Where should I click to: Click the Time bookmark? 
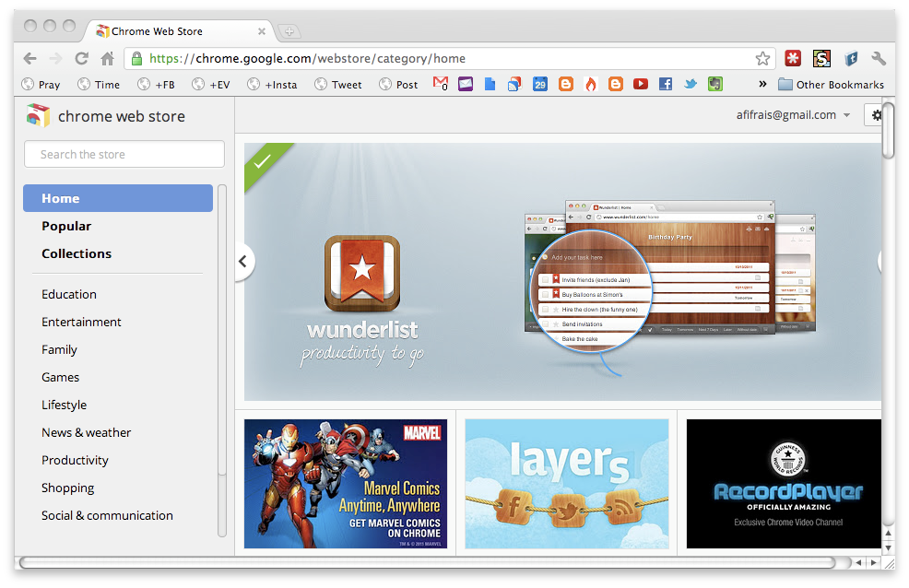pos(100,85)
